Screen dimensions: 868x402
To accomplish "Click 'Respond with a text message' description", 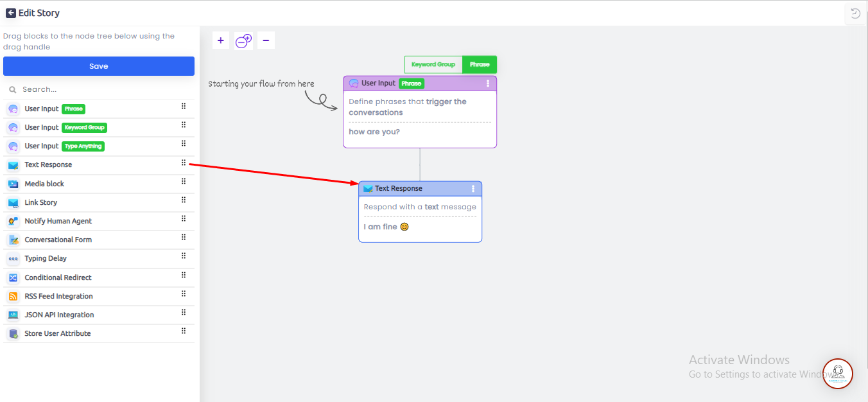I will tap(420, 207).
